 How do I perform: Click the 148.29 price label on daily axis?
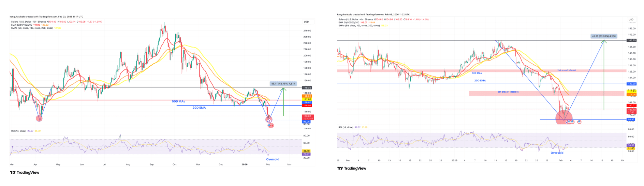point(307,88)
